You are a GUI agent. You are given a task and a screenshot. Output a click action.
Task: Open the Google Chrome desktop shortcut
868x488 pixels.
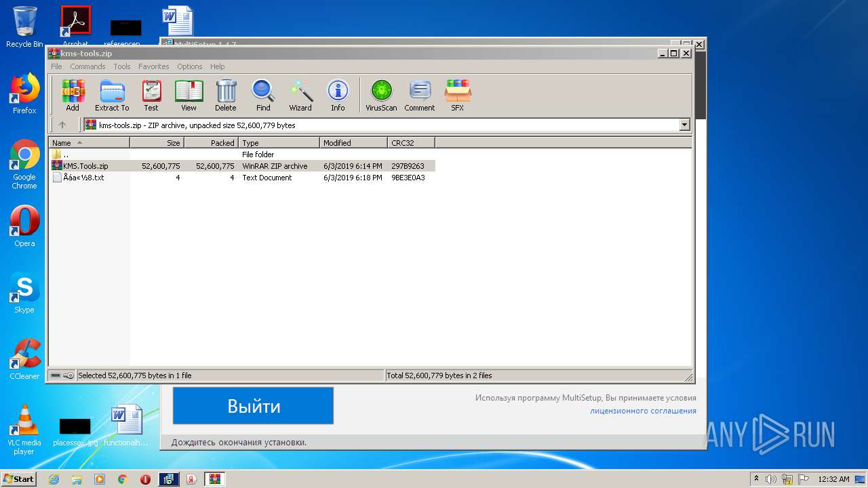coord(24,164)
